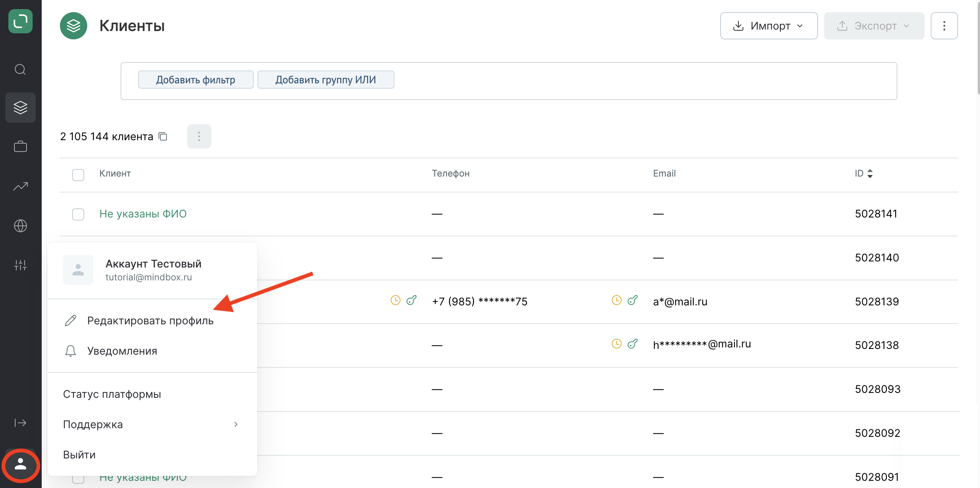Click the Добавить группу ИЛИ button

tap(326, 80)
